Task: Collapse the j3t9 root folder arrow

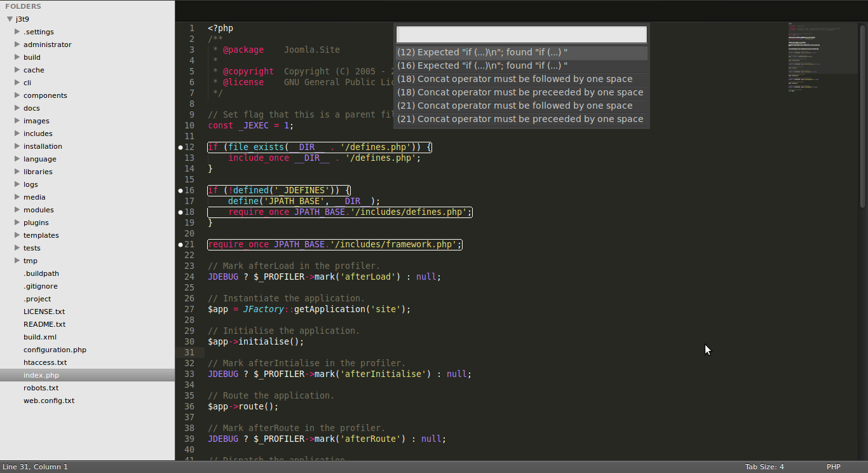Action: (x=10, y=19)
